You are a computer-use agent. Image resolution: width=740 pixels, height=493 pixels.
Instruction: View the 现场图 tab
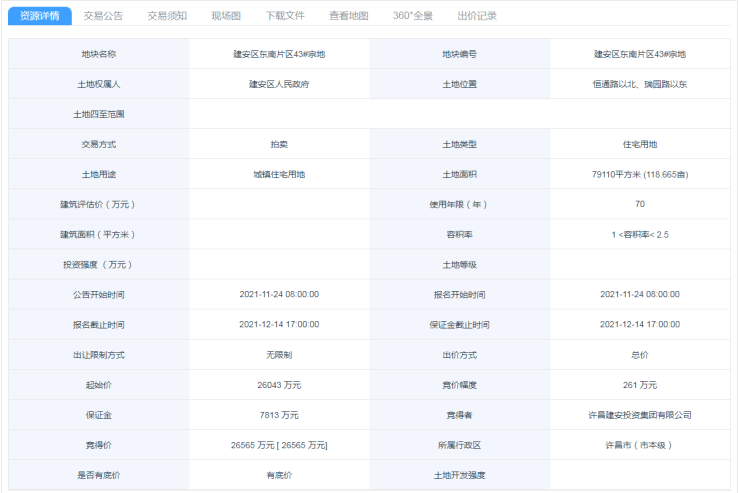point(226,16)
